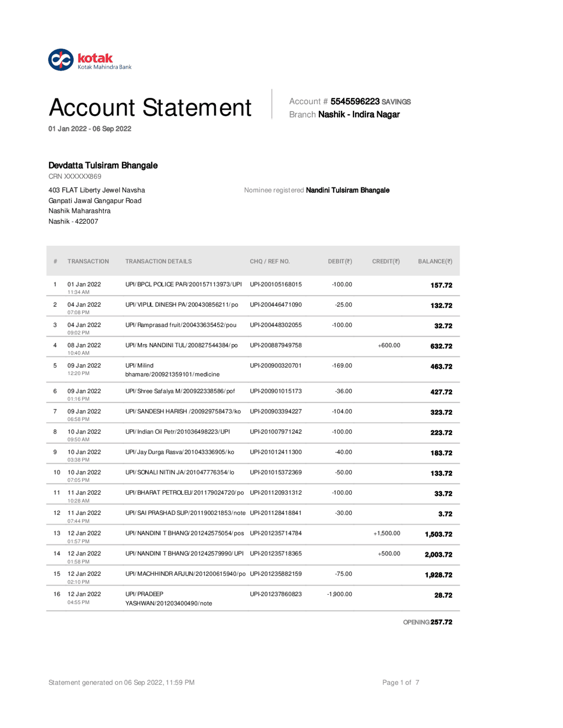Screen dimensions: 563x728
Task: Click account holder name Devdatta Tulsiram Bhangale
Action: point(103,165)
